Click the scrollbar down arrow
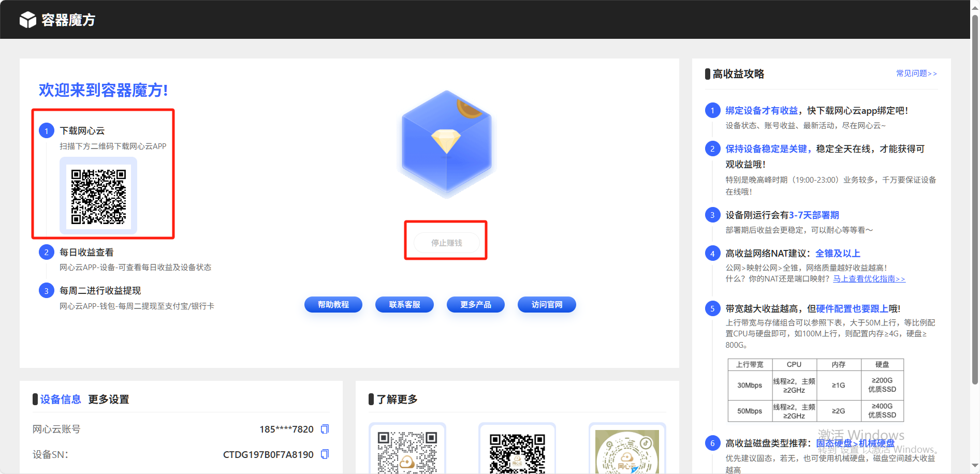 pos(975,465)
